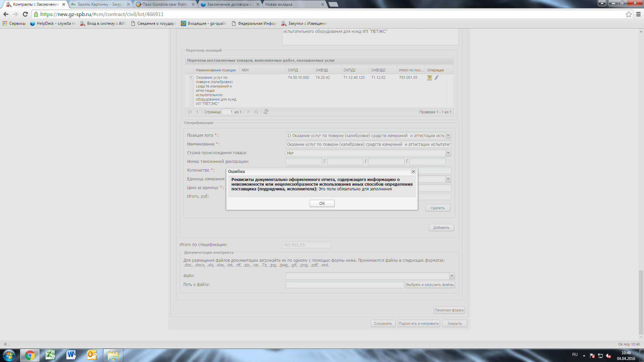Show hidden tray icons arrow

pos(584,356)
